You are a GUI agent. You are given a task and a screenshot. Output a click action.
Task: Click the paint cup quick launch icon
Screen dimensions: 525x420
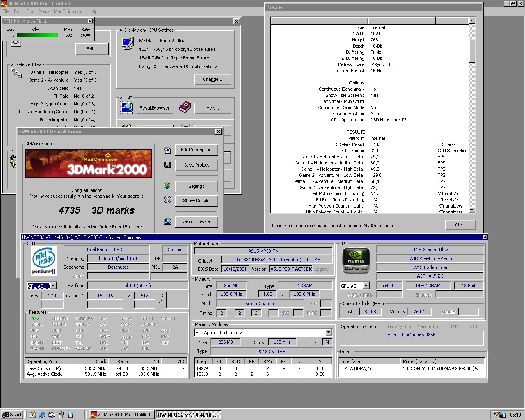61,415
